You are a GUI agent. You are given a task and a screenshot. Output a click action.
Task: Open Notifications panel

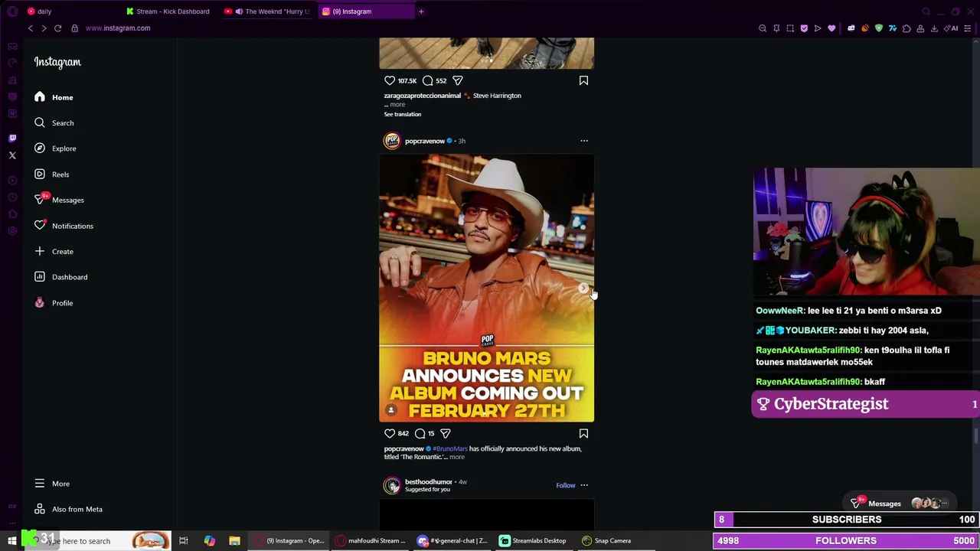[x=64, y=226]
